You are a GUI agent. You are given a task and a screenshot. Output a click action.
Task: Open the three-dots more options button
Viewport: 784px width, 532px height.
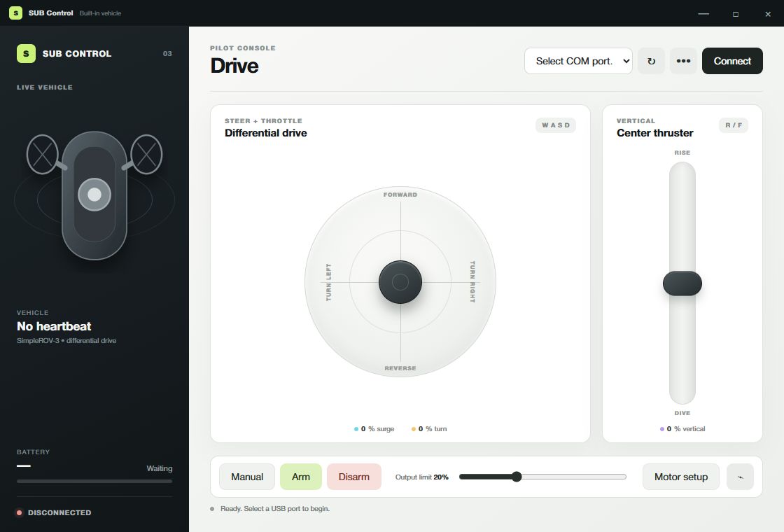click(683, 61)
